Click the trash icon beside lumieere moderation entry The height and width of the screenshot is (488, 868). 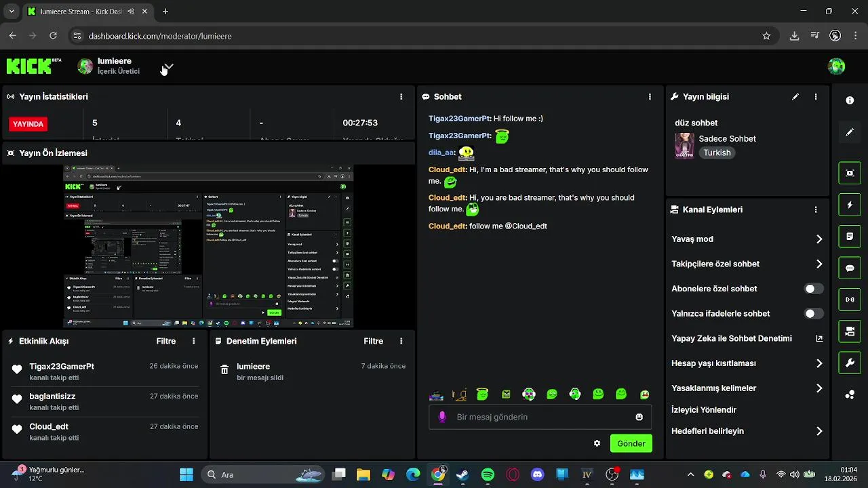point(224,370)
